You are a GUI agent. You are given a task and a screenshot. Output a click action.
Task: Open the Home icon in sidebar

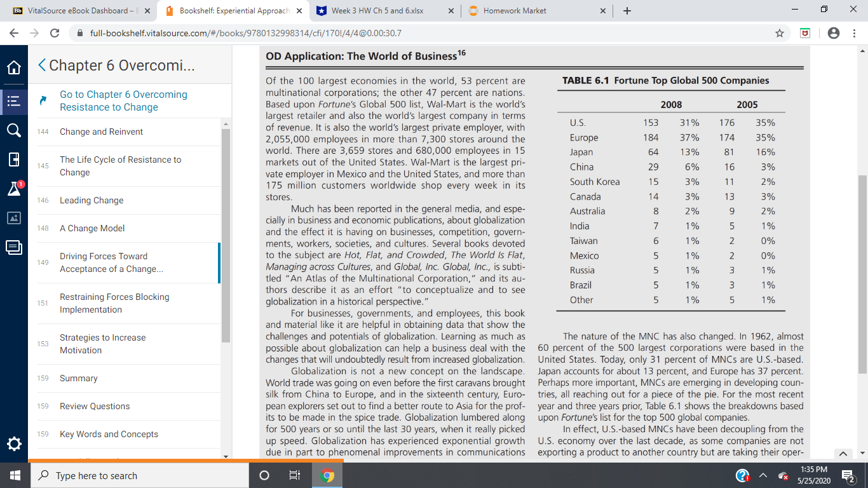[14, 68]
